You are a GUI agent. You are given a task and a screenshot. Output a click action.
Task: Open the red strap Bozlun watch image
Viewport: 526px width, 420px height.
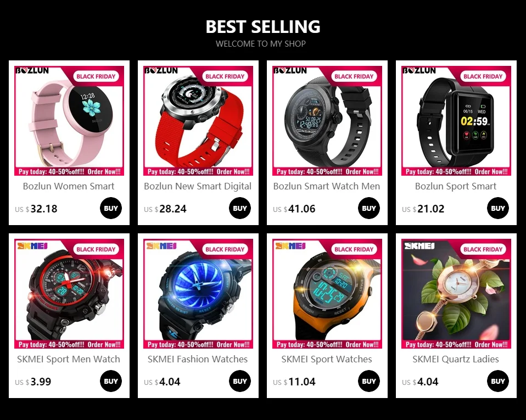pos(198,121)
